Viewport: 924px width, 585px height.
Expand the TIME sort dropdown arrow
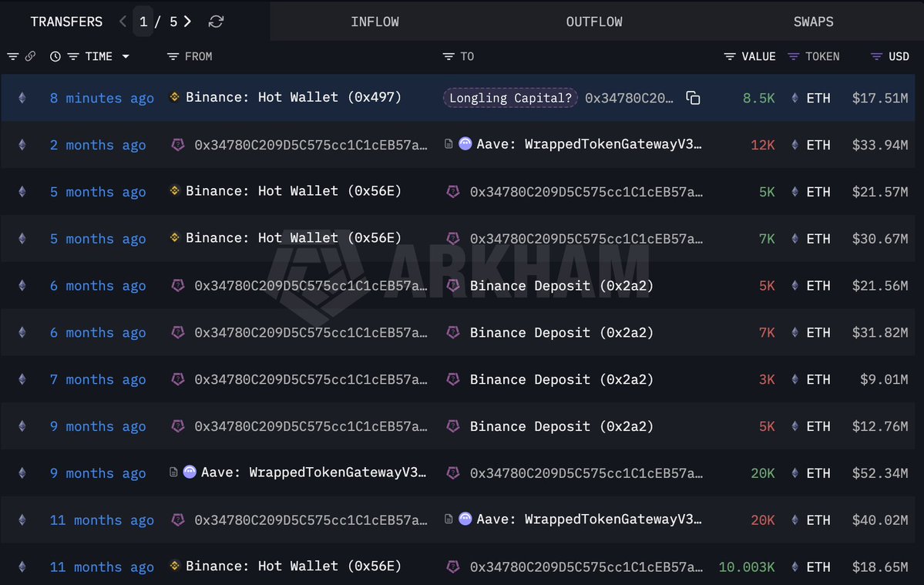(x=126, y=56)
